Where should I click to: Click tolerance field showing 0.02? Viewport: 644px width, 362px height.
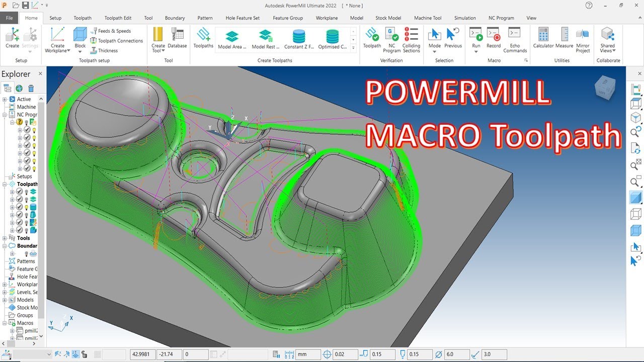tap(345, 354)
